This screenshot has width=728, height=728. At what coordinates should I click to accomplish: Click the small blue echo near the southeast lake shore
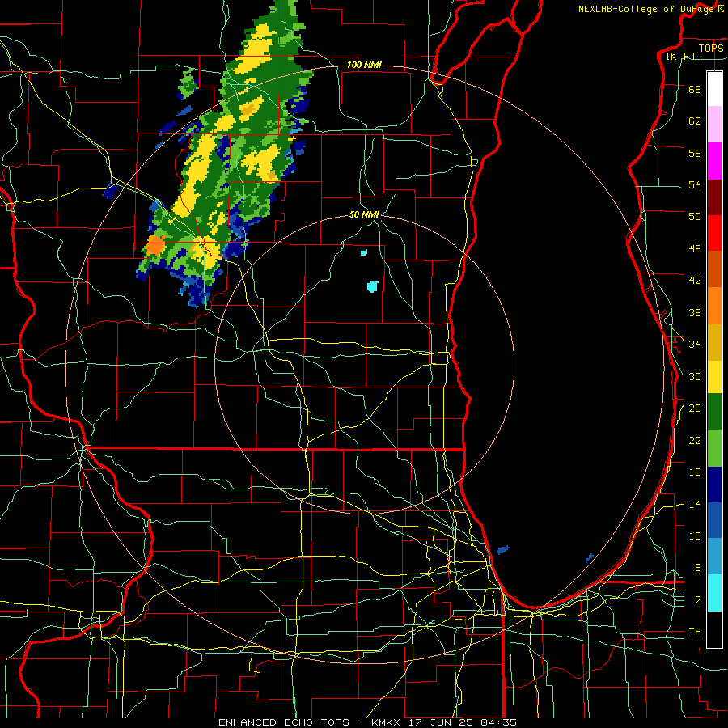click(590, 557)
